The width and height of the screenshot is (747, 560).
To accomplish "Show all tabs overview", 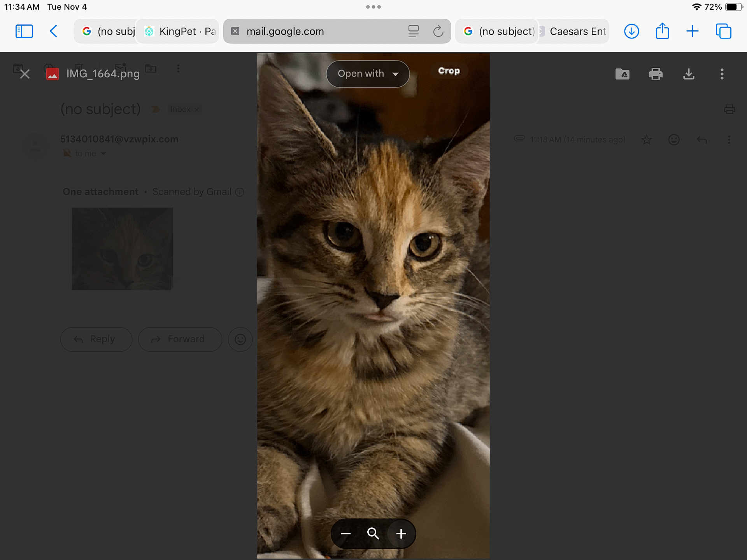I will (x=723, y=31).
